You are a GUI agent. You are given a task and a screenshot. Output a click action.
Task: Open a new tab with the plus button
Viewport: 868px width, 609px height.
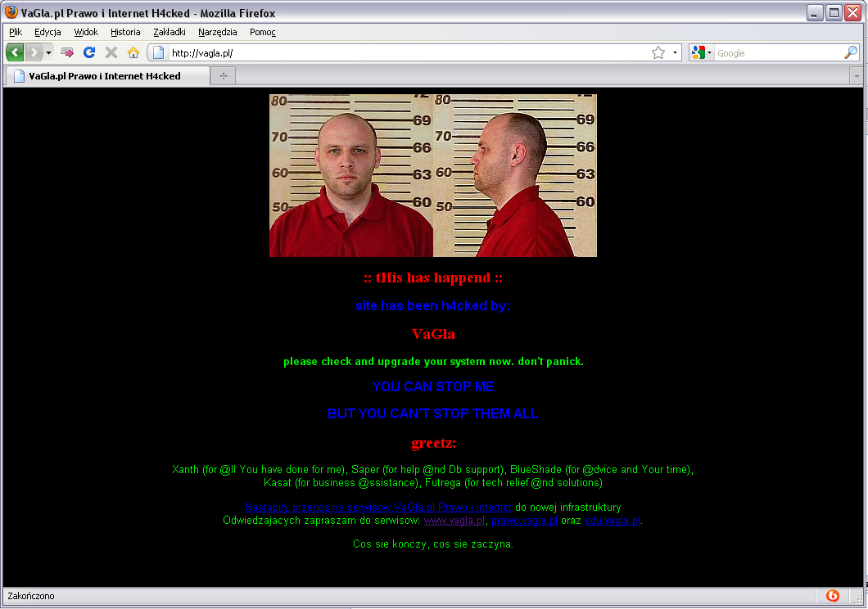pos(222,76)
